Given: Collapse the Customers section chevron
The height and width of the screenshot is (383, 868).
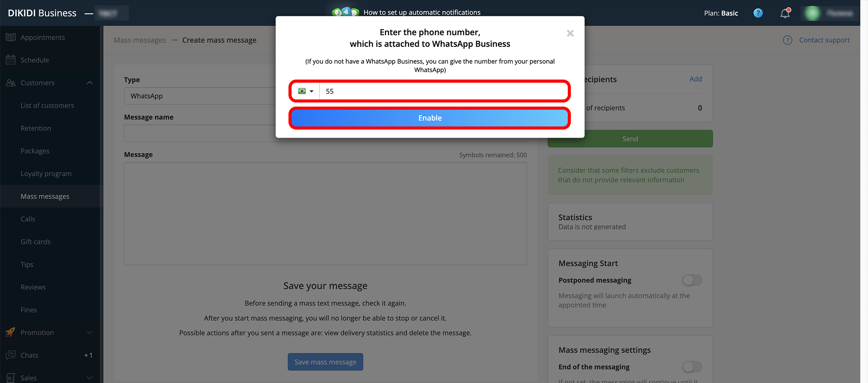Looking at the screenshot, I should click(x=90, y=83).
